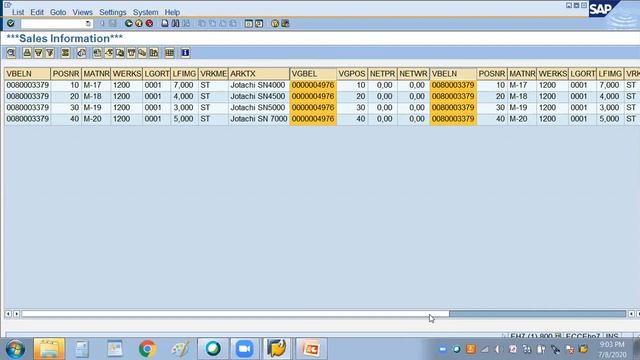
Task: Click the Find binoculars icon
Action: pyautogui.click(x=175, y=24)
